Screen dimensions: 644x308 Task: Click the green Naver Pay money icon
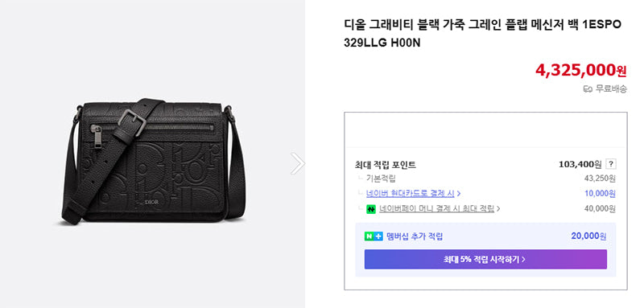(371, 209)
